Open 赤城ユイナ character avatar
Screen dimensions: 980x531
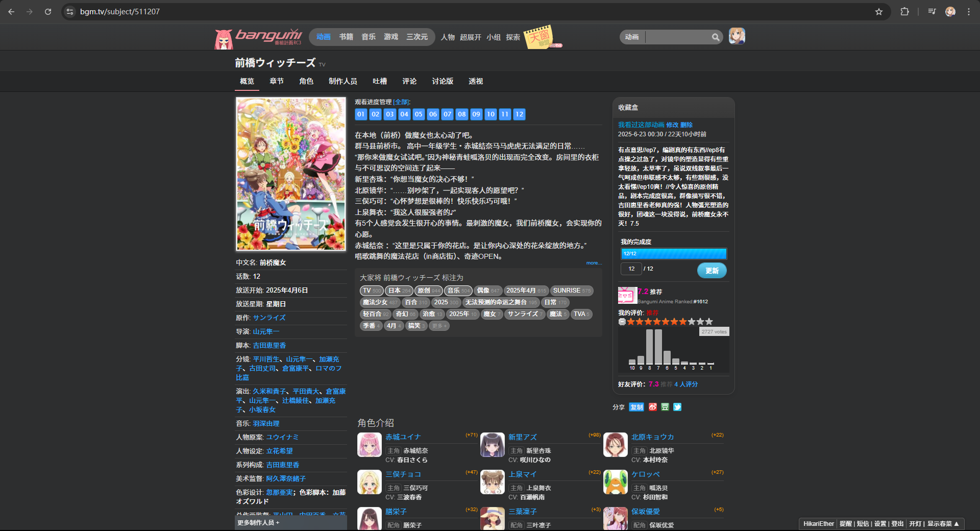[370, 445]
